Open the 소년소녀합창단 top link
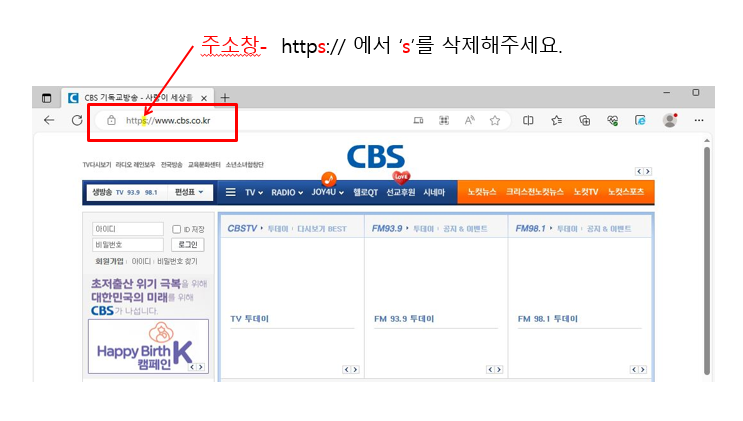 coord(245,165)
